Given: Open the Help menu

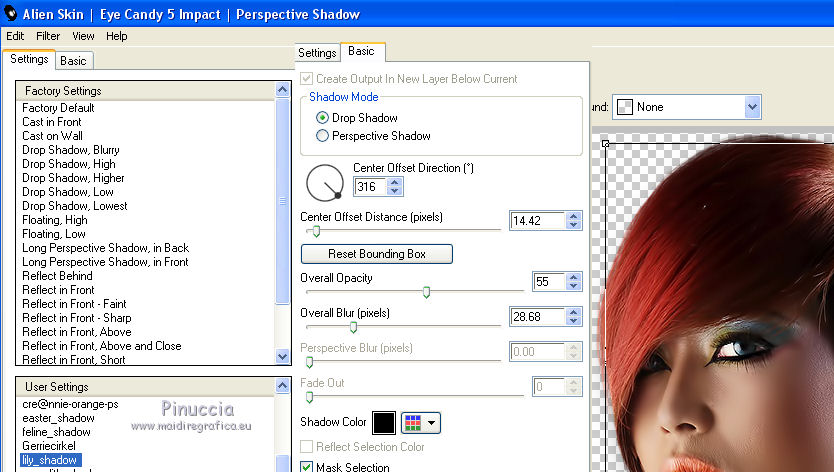Looking at the screenshot, I should (x=116, y=36).
